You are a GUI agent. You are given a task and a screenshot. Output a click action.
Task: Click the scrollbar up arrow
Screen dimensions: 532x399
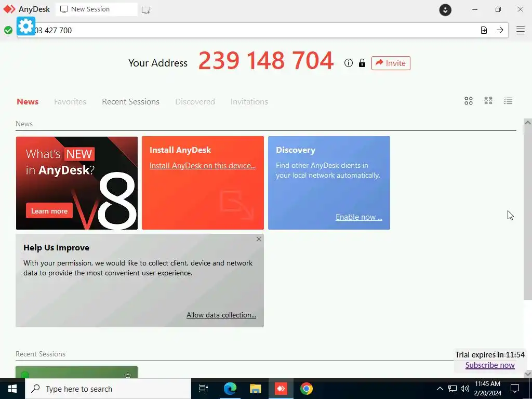click(528, 122)
